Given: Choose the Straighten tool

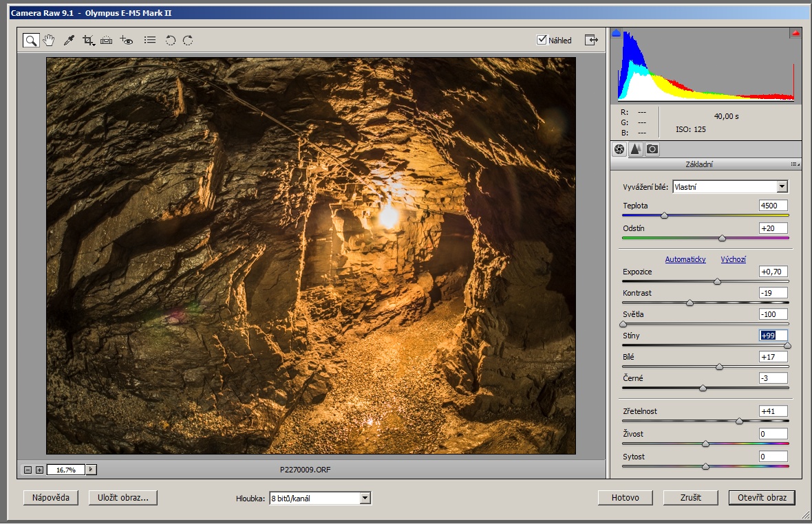Looking at the screenshot, I should pyautogui.click(x=106, y=41).
